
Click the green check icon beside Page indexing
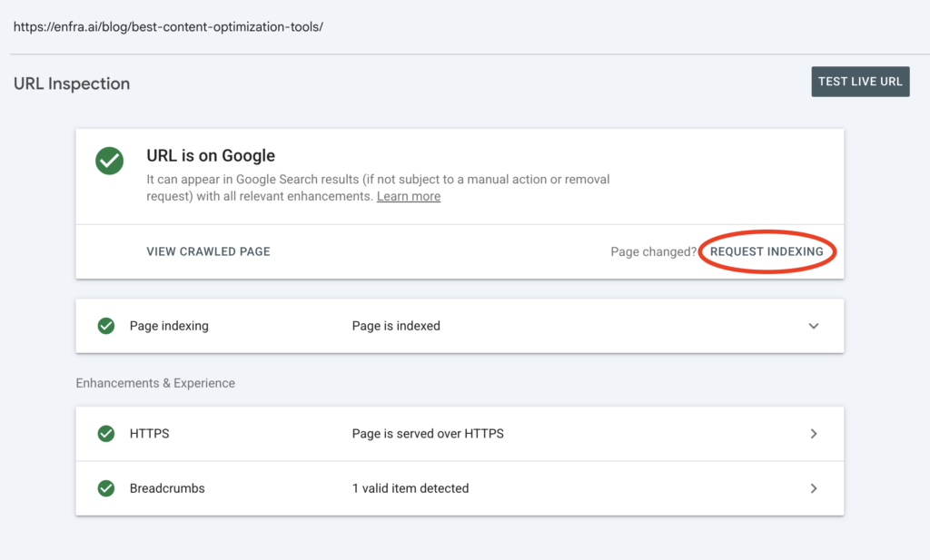(x=106, y=326)
